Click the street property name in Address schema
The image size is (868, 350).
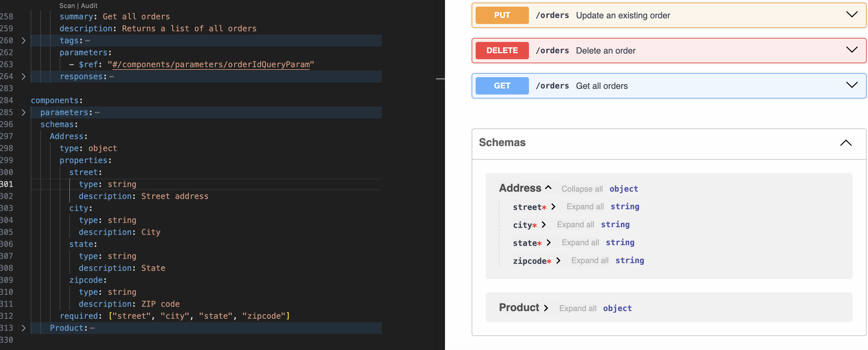(527, 207)
